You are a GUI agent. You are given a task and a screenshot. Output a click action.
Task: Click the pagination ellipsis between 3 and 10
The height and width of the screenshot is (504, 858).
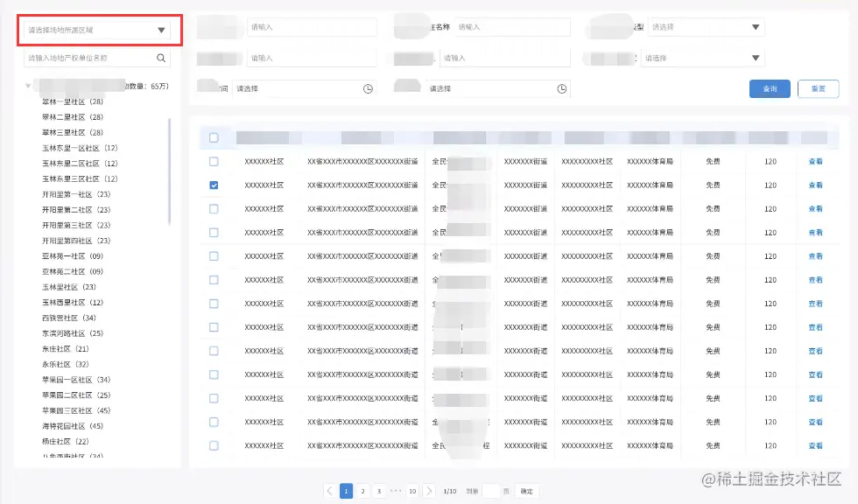tap(396, 490)
